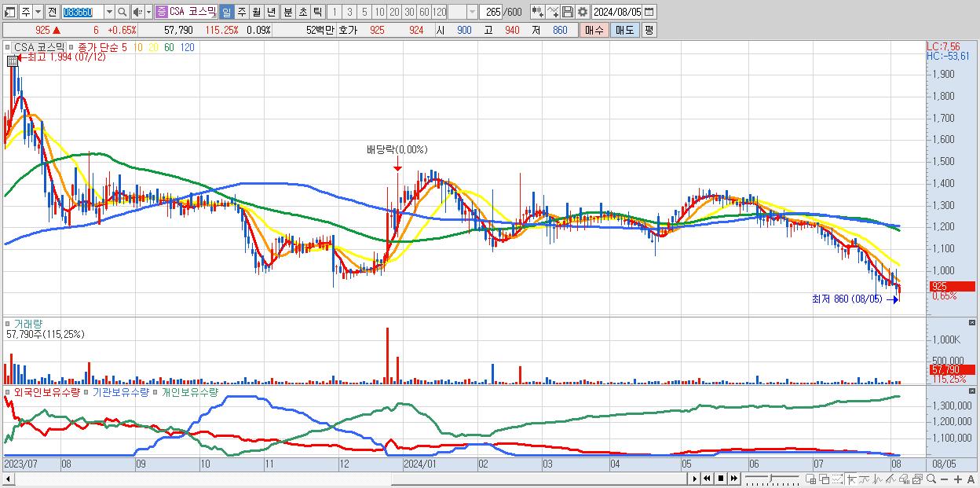The height and width of the screenshot is (488, 980).
Task: Expand the stock code history dropdown
Action: point(110,12)
